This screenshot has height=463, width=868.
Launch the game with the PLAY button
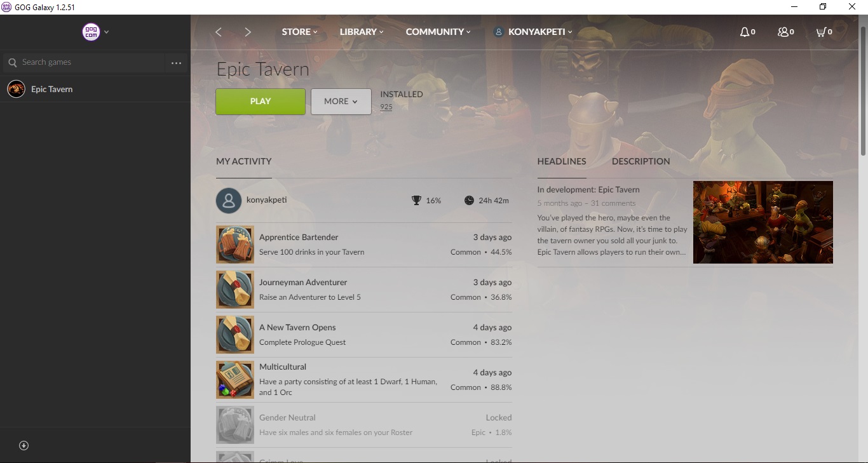261,102
